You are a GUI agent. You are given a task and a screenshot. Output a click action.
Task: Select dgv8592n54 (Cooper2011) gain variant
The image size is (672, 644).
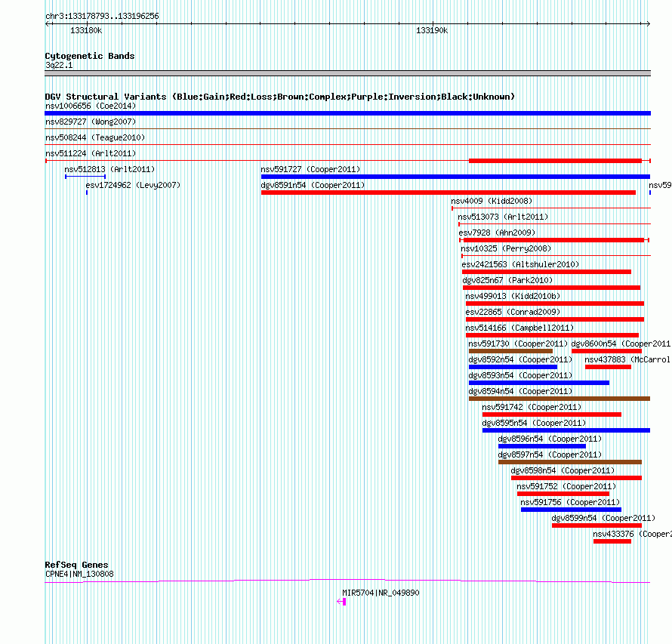click(x=513, y=367)
